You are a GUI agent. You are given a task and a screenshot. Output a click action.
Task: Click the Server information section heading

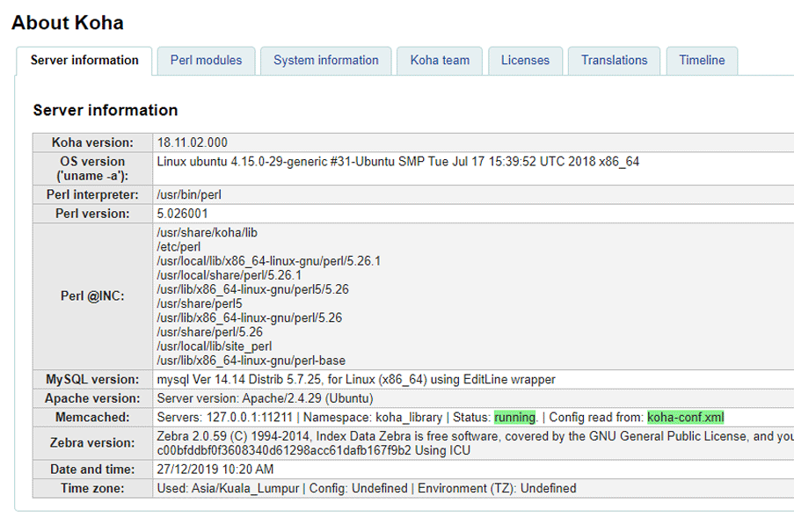(106, 110)
